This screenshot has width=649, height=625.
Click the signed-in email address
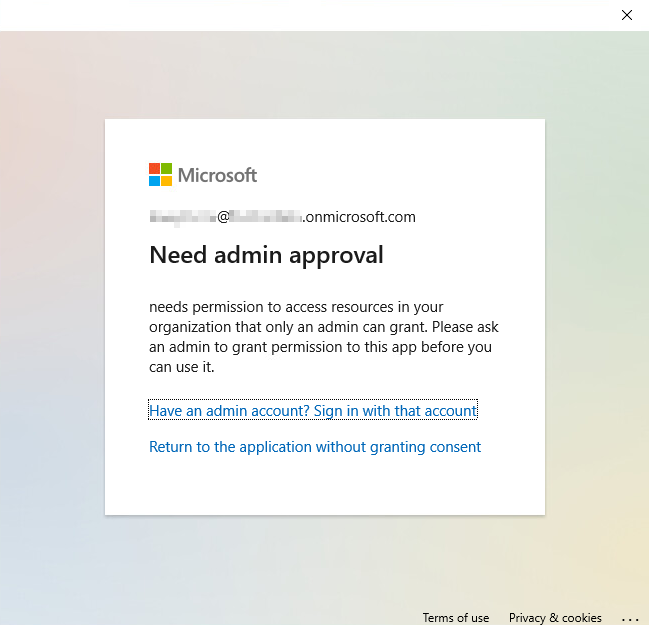click(x=282, y=217)
